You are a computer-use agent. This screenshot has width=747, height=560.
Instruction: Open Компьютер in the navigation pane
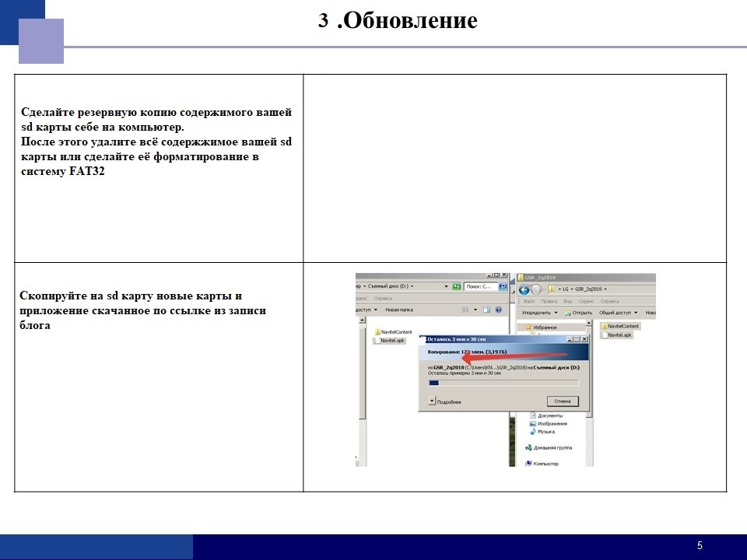point(542,464)
